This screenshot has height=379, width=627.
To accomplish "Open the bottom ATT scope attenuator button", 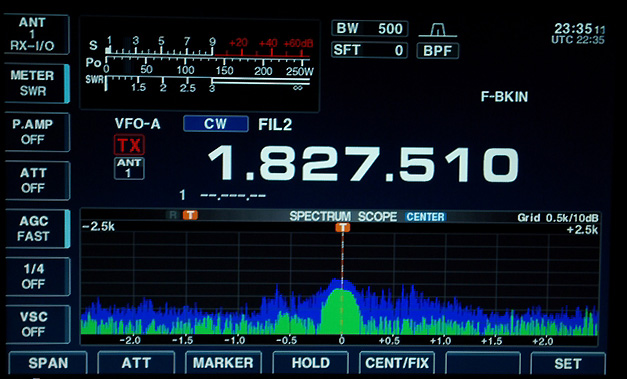I will point(136,363).
